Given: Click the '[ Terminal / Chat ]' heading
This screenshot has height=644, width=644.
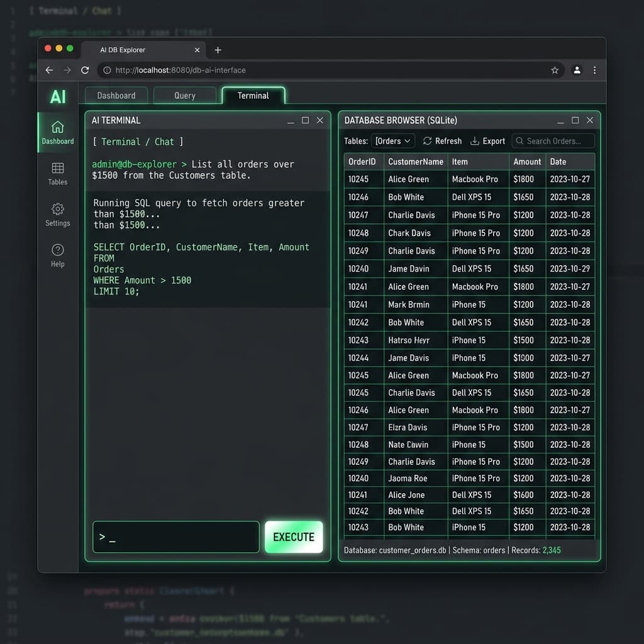Looking at the screenshot, I should point(138,142).
